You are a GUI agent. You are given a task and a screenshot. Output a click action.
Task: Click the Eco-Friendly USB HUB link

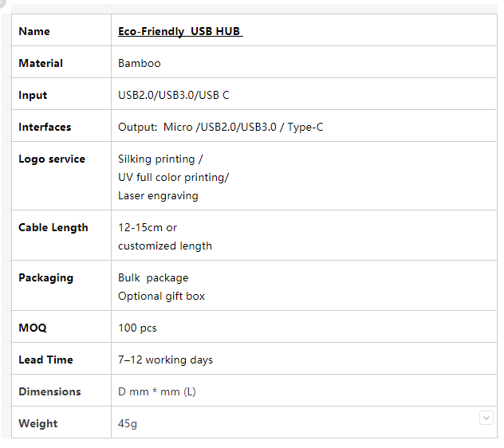[x=179, y=31]
